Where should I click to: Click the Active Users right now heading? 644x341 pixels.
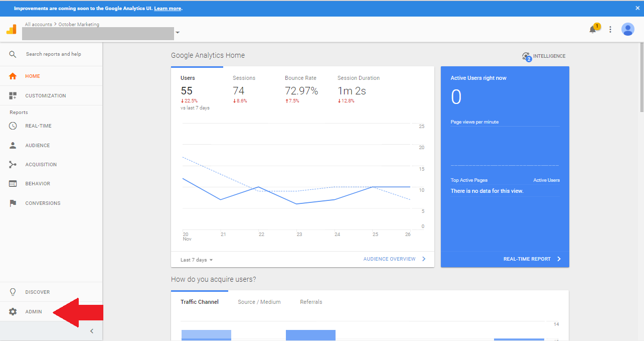pyautogui.click(x=478, y=78)
